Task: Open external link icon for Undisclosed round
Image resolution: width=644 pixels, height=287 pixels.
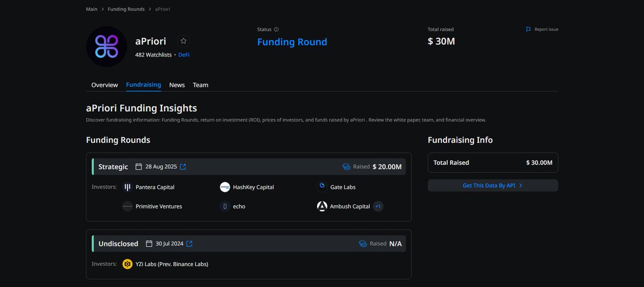Action: (x=189, y=243)
